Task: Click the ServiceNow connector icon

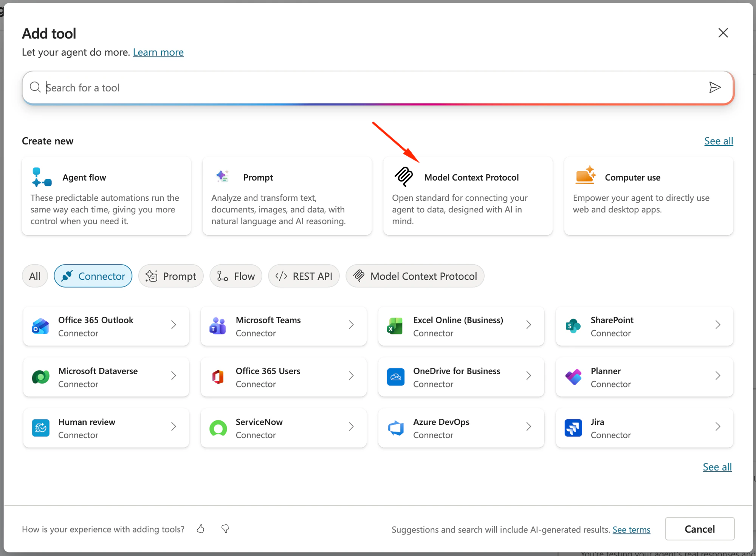Action: tap(218, 428)
